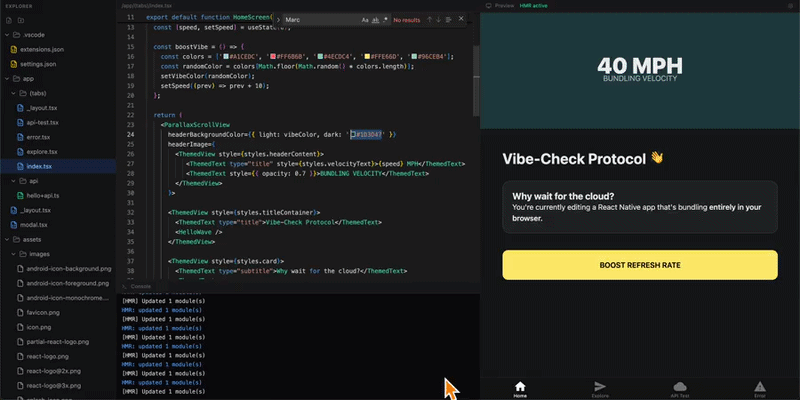800x400 pixels.
Task: Go to previous search match arrow
Action: [x=430, y=19]
